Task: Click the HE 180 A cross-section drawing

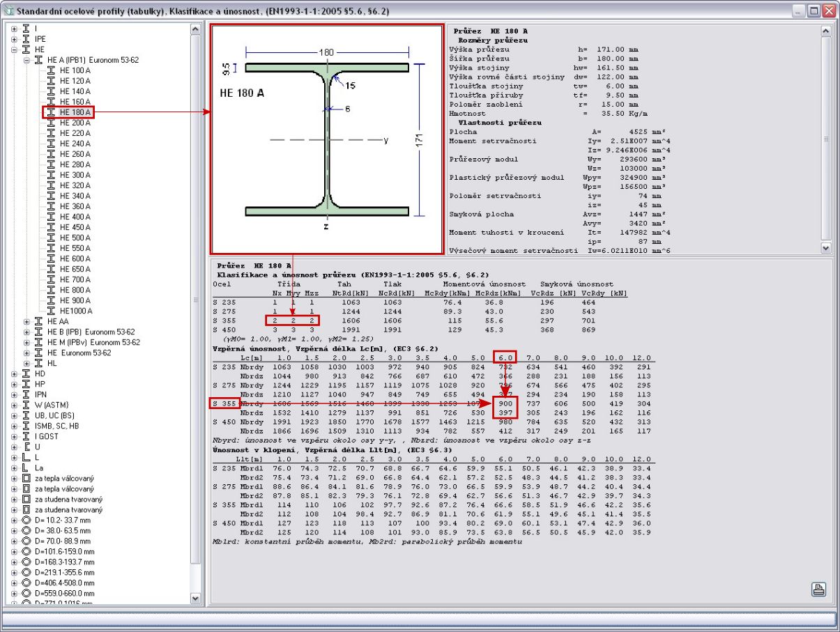Action: click(327, 139)
